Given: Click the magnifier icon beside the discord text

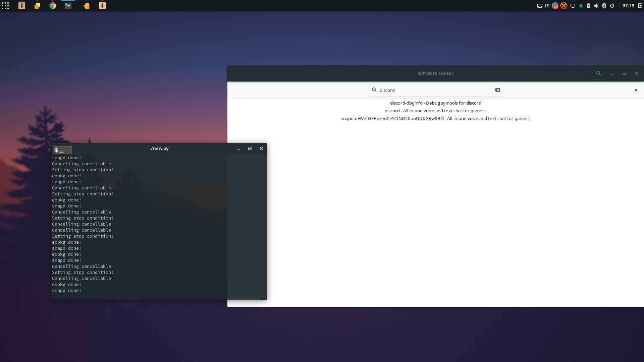Looking at the screenshot, I should coord(374,90).
